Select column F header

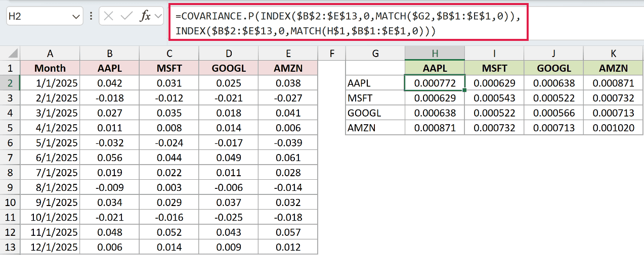(x=331, y=54)
